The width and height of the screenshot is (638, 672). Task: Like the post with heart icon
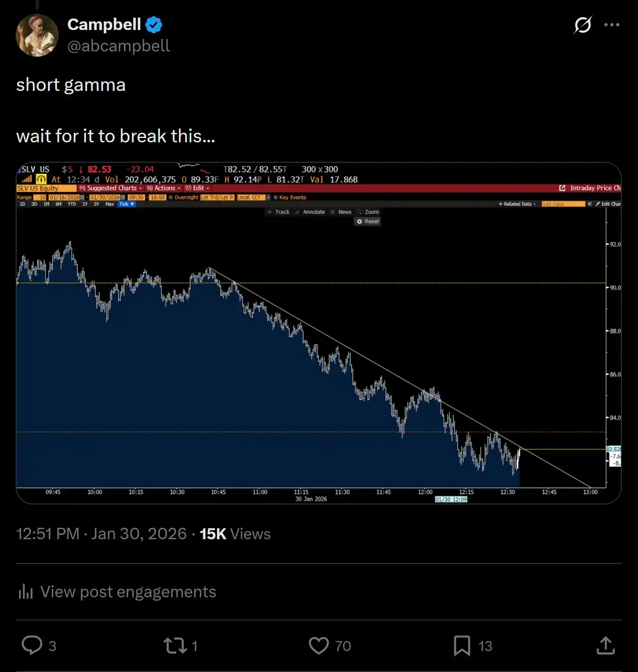(319, 645)
